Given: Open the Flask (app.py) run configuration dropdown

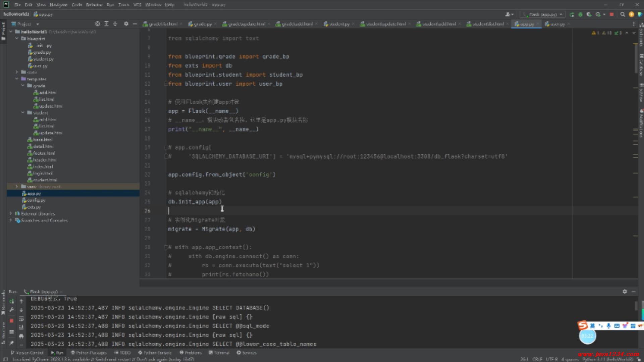Looking at the screenshot, I should click(x=542, y=14).
